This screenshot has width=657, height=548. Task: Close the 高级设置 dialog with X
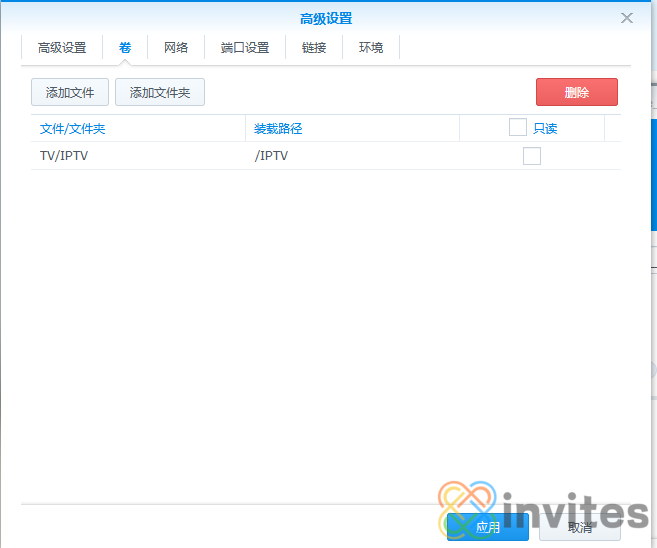tap(627, 18)
